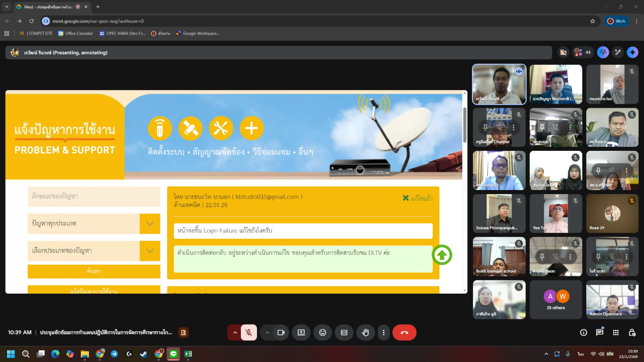Click the orange ค้นหา search button
644x362 pixels.
pos(94,271)
